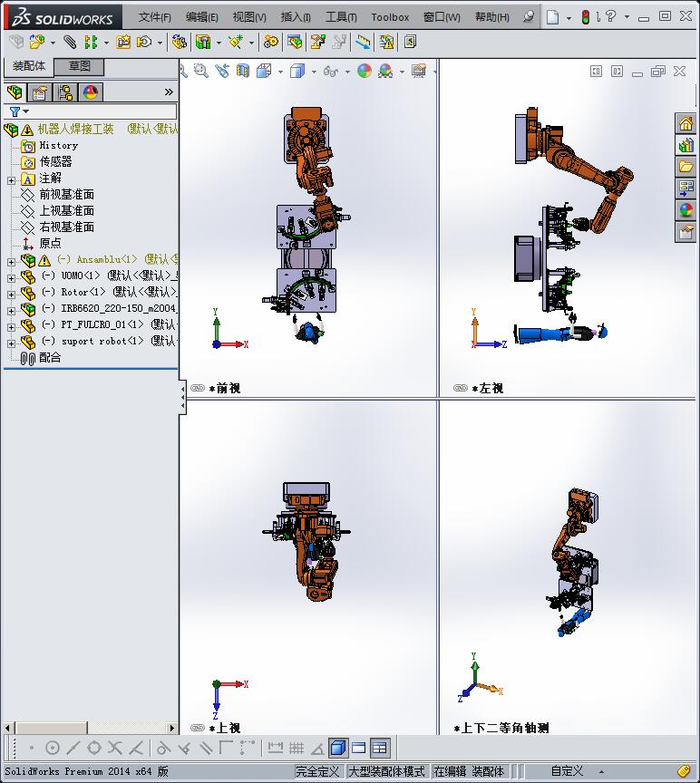Expand the suport robot<1> component
The width and height of the screenshot is (700, 783).
pos(11,344)
